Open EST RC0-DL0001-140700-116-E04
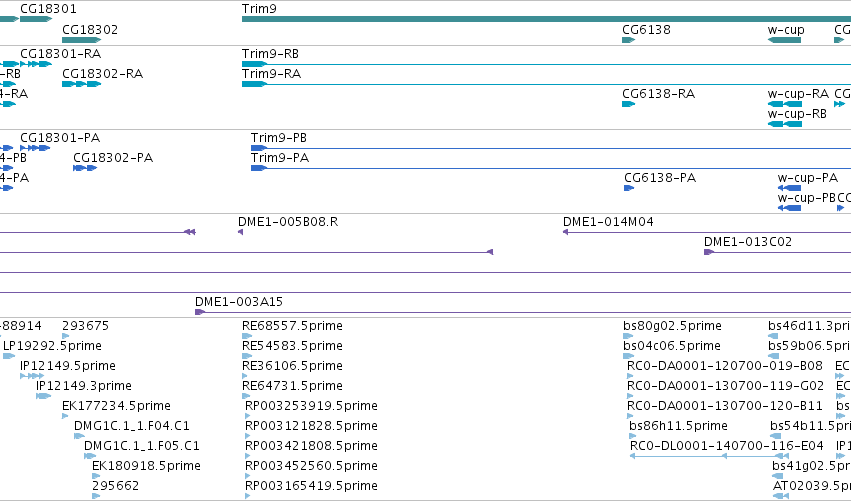Screen dimensions: 851x501 (727, 446)
